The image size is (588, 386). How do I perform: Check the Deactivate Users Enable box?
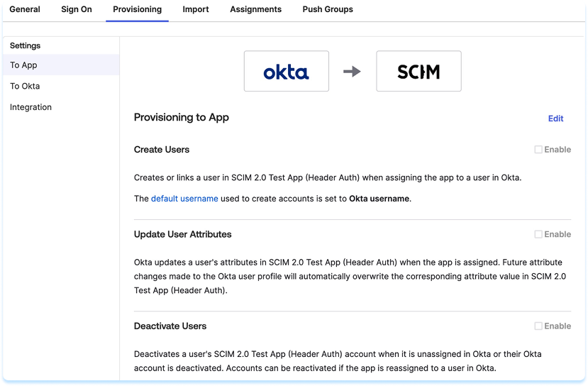[x=538, y=326]
